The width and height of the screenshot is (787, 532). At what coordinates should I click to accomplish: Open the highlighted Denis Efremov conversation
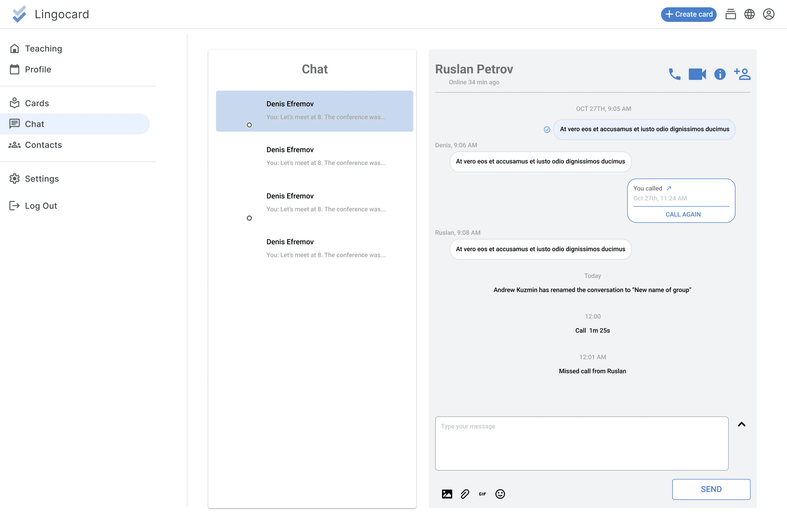point(314,111)
